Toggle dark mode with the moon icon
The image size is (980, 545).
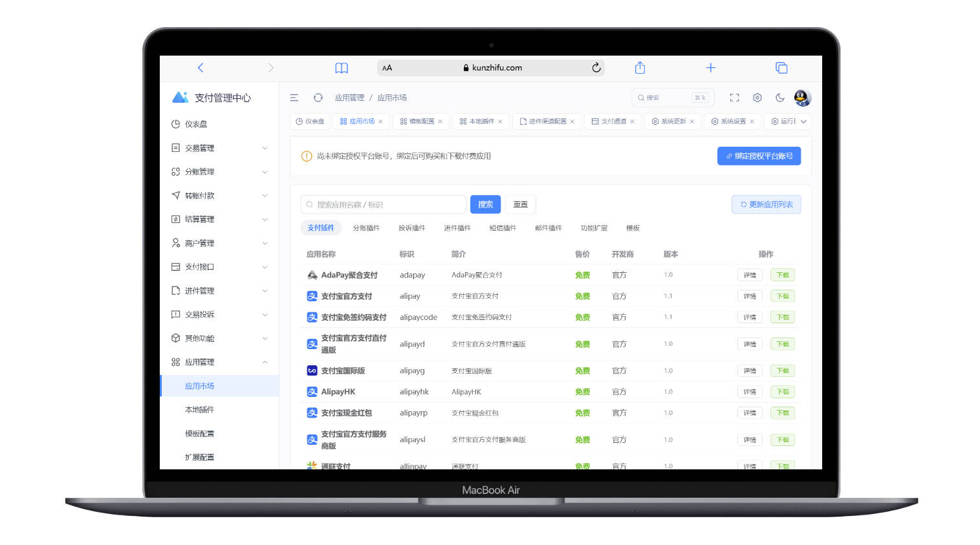click(x=779, y=97)
